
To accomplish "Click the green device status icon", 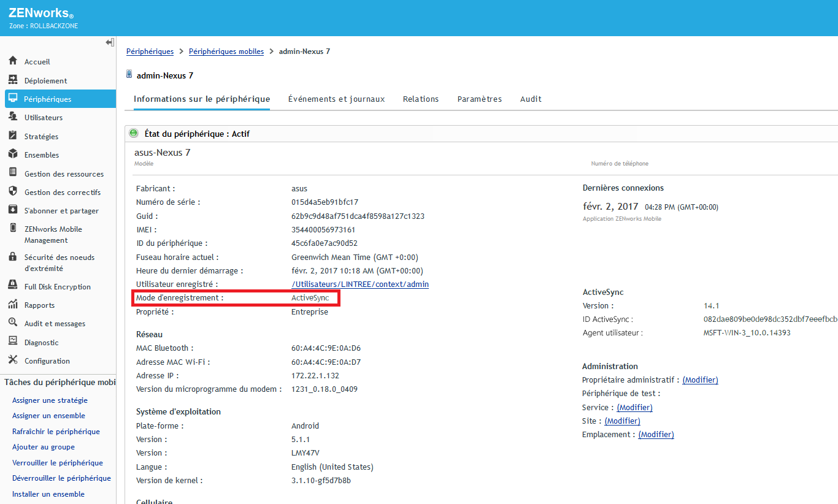I will tap(134, 133).
